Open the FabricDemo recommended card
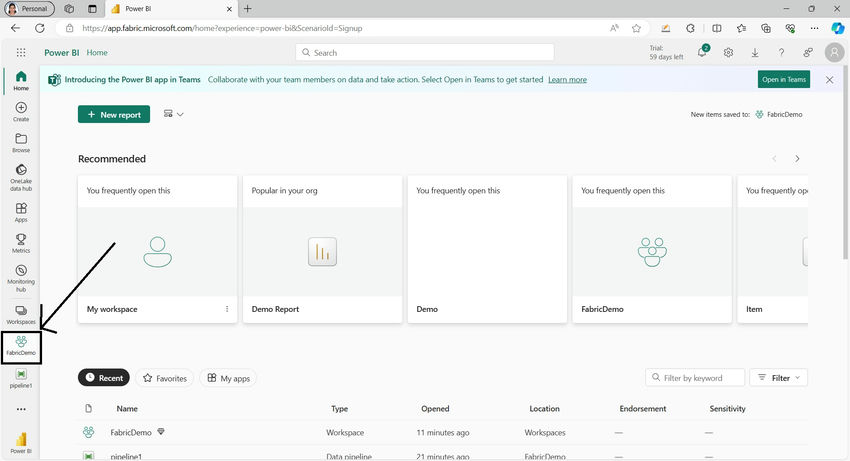850x461 pixels. point(652,249)
